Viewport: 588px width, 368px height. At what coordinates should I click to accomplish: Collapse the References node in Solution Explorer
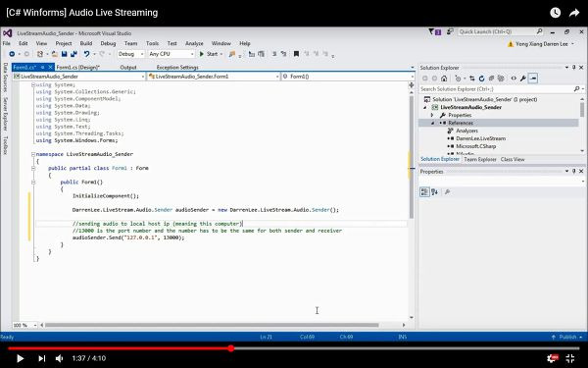(x=432, y=124)
